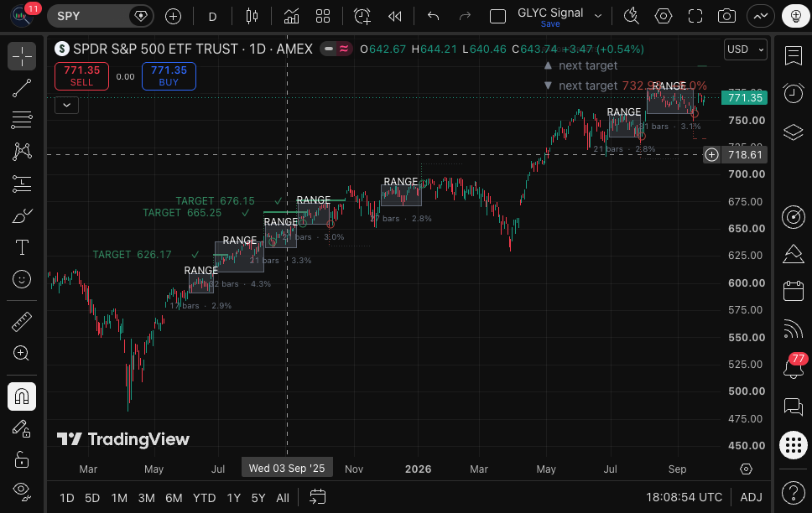The height and width of the screenshot is (513, 812).
Task: Open the economic calendar panel
Action: coord(794,291)
